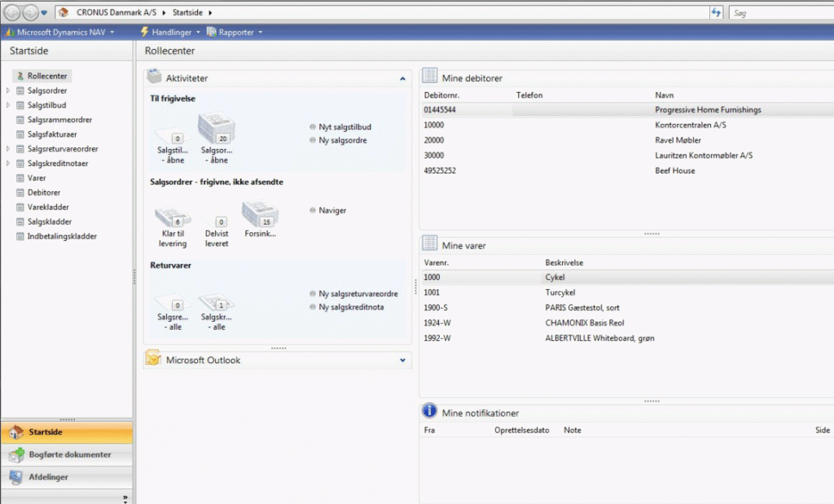This screenshot has width=834, height=504.
Task: Switch to the Afdelinger navigation button
Action: point(67,477)
